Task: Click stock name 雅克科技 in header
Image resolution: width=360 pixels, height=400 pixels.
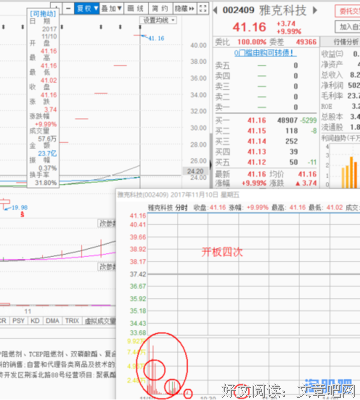Action: click(283, 10)
